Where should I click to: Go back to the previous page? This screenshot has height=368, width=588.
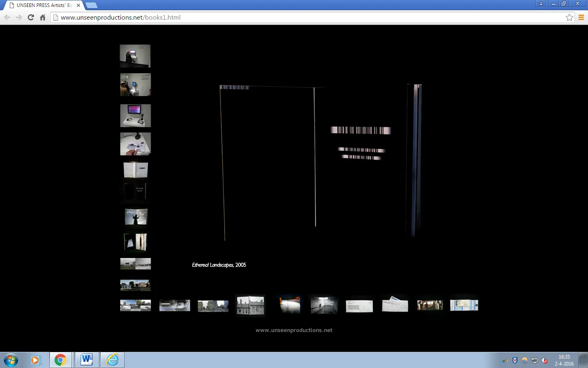pyautogui.click(x=7, y=17)
